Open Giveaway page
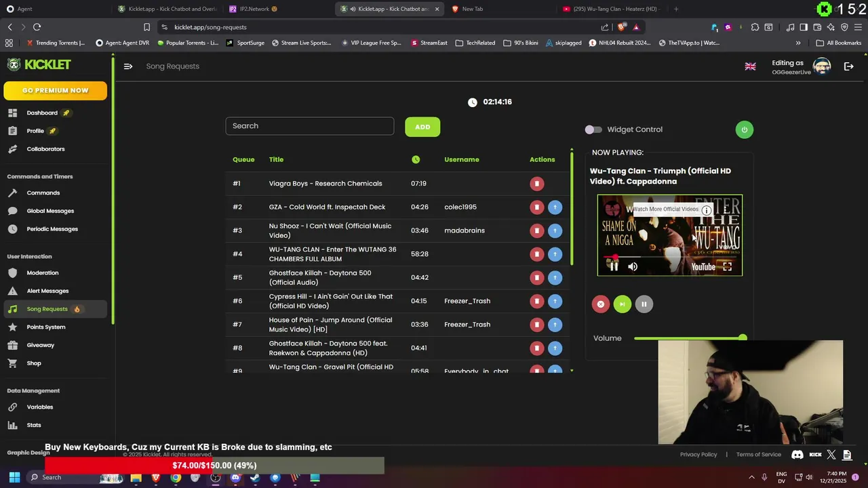This screenshot has height=488, width=868. pyautogui.click(x=40, y=345)
